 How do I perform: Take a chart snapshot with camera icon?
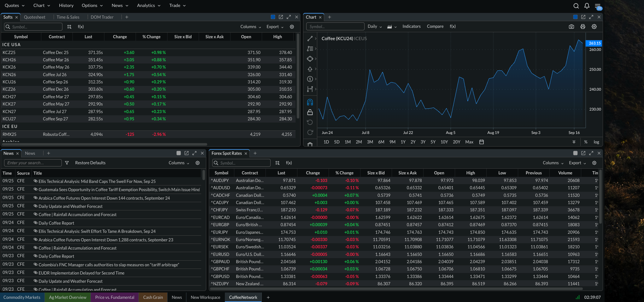[571, 27]
